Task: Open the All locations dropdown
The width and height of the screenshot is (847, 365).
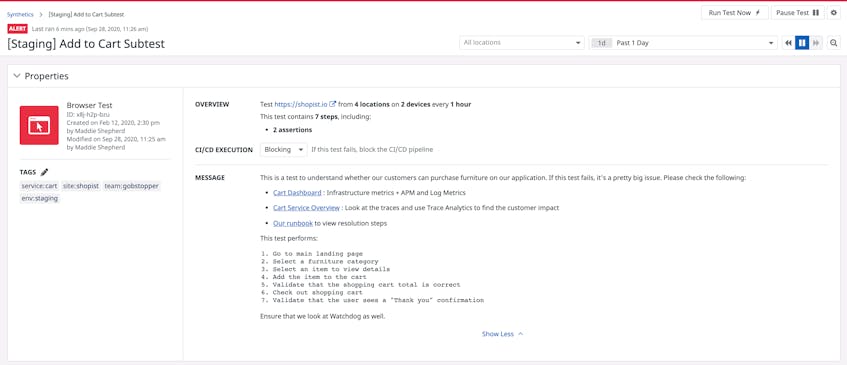Action: [x=522, y=43]
